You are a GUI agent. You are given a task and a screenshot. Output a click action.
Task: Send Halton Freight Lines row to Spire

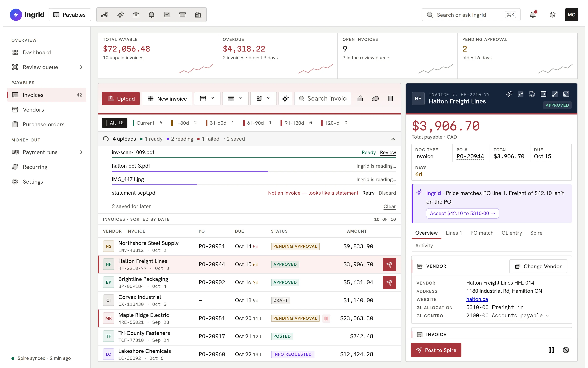(x=389, y=264)
